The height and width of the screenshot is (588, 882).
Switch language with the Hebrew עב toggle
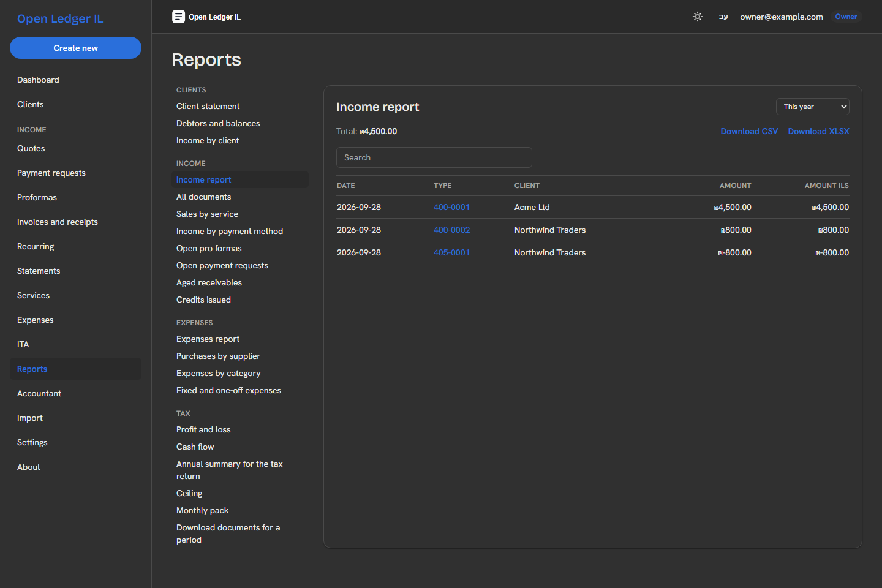723,17
